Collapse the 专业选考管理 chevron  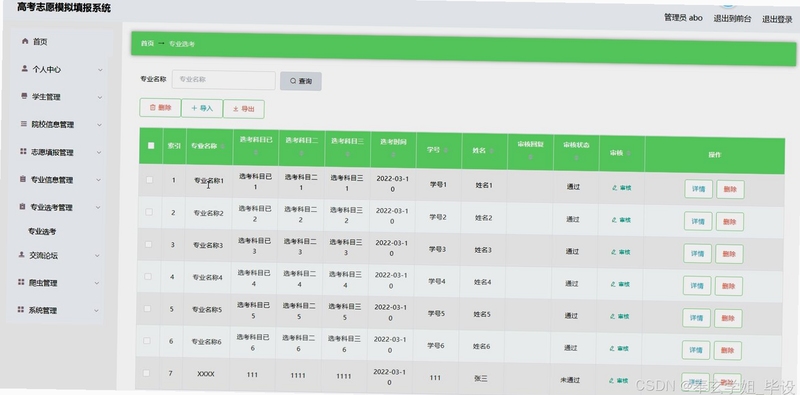tap(97, 208)
